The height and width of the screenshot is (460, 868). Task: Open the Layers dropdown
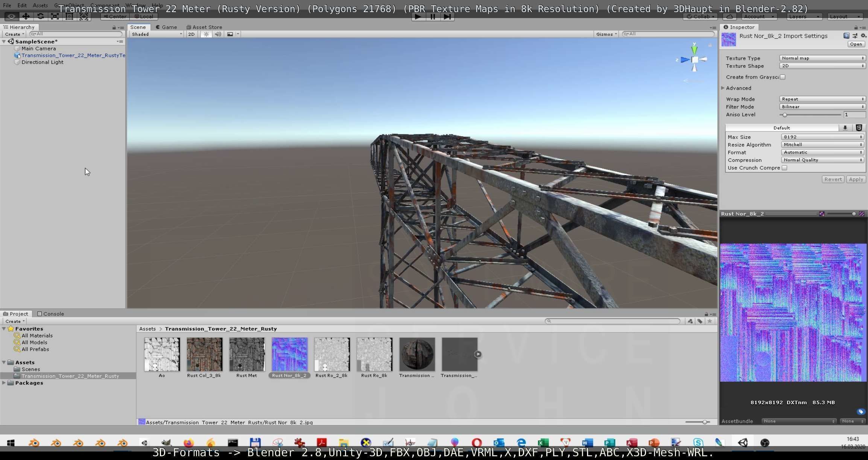pos(804,17)
